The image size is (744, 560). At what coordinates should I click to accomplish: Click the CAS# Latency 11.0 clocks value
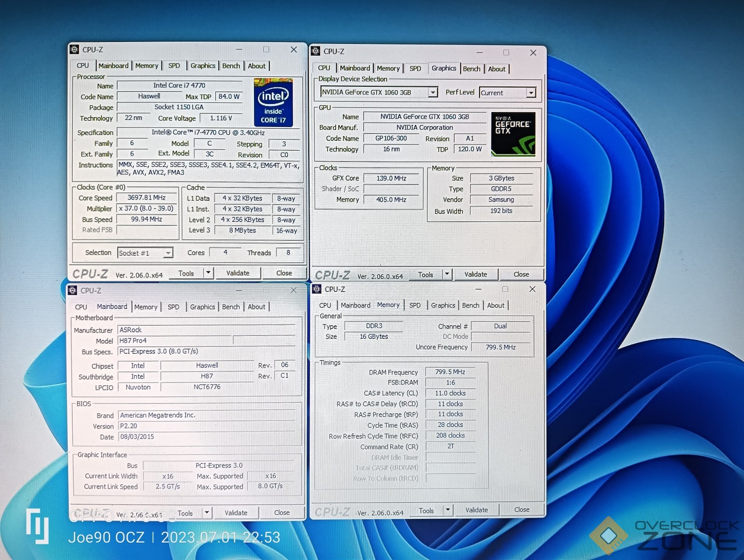coord(450,393)
